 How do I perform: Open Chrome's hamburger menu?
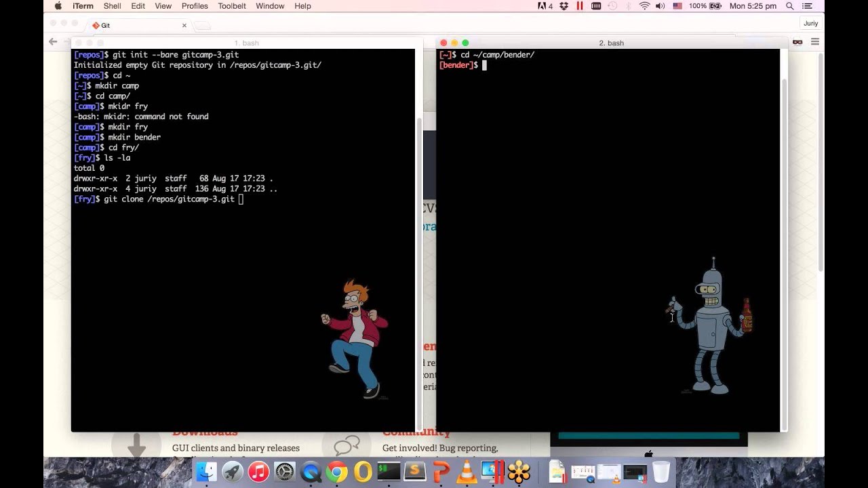click(x=815, y=42)
